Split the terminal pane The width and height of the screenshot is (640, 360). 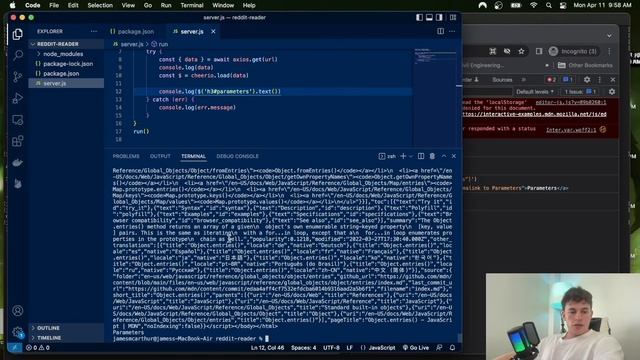pos(421,156)
